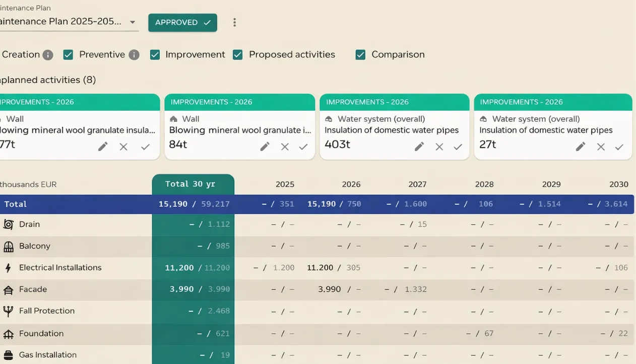Select the 2026 column header
Viewport: 636px width, 364px height.
point(351,184)
